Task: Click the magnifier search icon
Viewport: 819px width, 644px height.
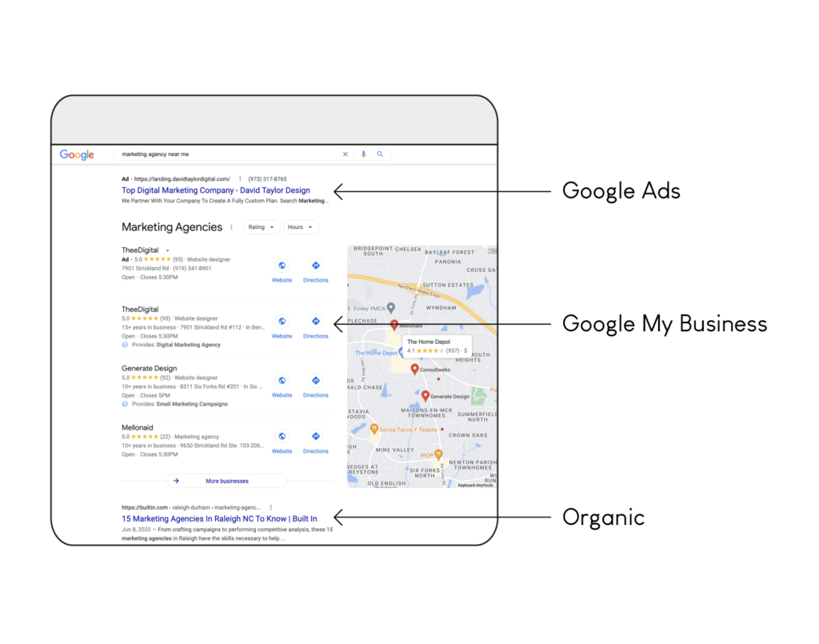Action: tap(380, 154)
